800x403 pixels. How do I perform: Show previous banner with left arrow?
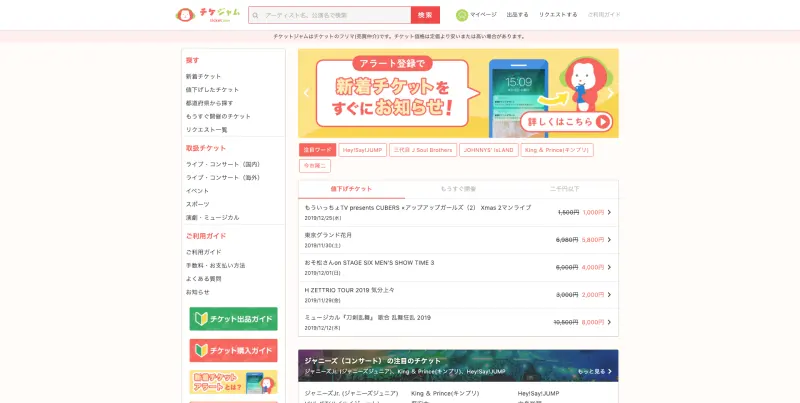pyautogui.click(x=307, y=93)
